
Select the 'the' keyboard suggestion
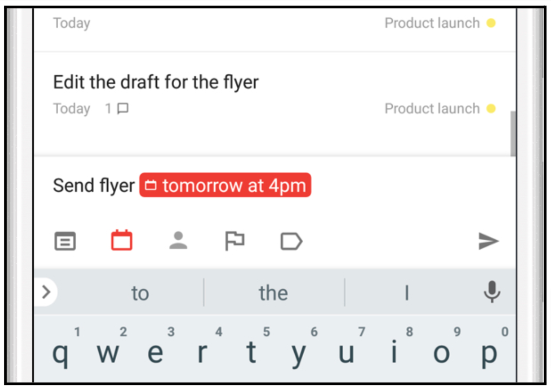point(273,292)
